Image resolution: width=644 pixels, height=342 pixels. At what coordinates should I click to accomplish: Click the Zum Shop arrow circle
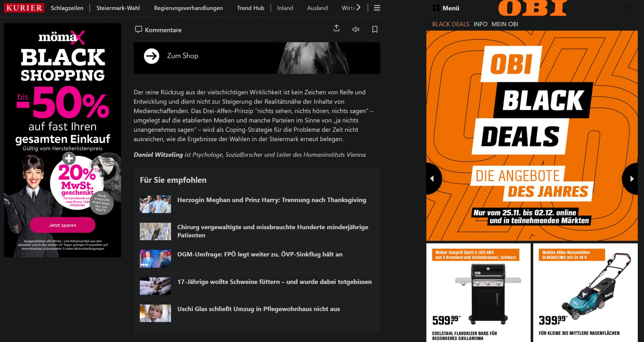(151, 56)
